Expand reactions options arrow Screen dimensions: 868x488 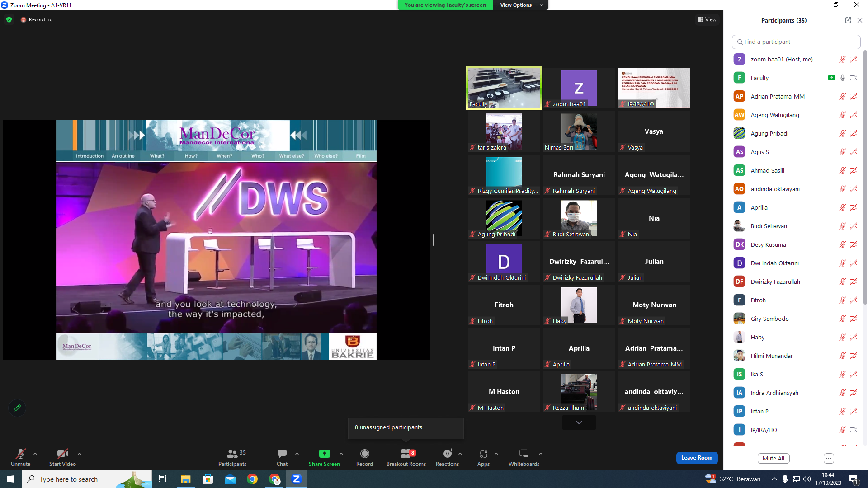point(460,454)
